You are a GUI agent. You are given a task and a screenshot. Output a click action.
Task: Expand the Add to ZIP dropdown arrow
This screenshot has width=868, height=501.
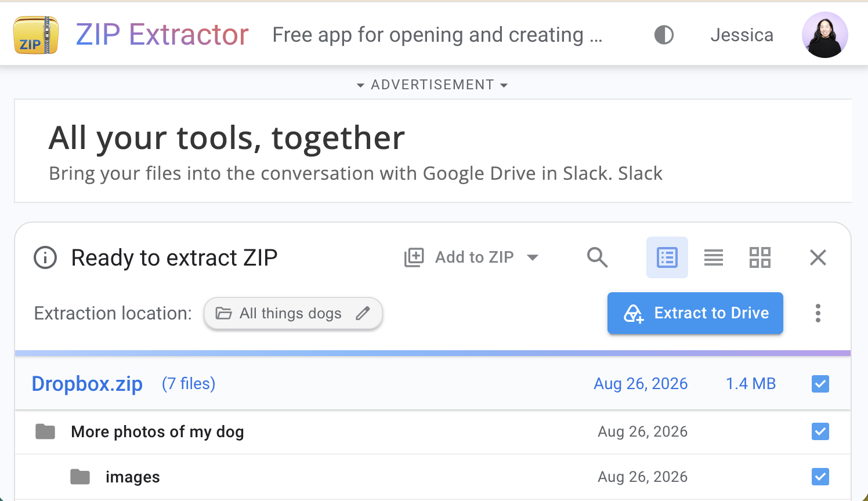pos(532,257)
